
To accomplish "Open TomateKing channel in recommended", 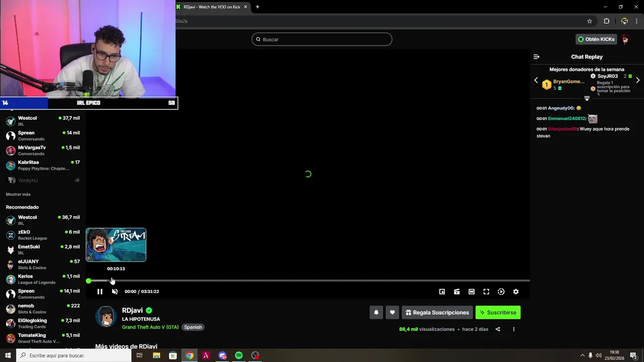I will [43, 338].
